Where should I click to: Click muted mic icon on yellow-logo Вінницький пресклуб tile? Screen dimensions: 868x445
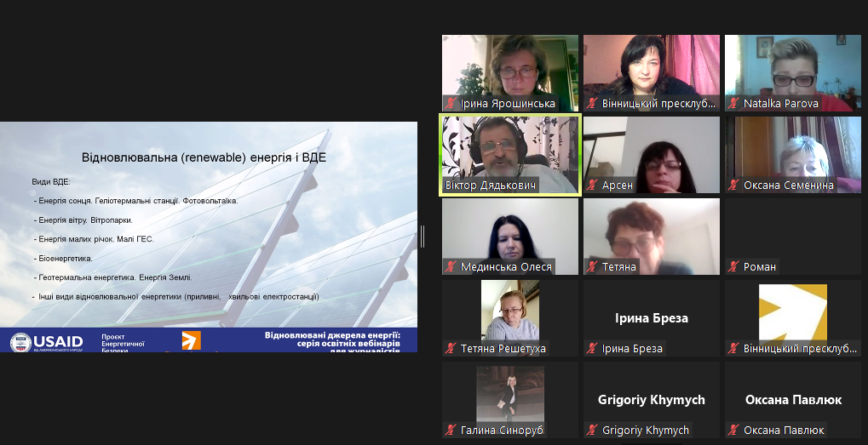point(733,349)
